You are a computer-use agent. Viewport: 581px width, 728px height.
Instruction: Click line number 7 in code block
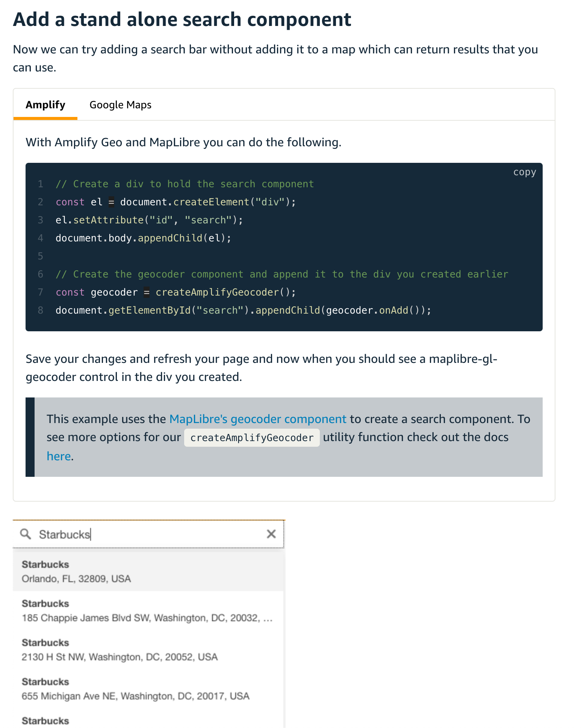41,292
